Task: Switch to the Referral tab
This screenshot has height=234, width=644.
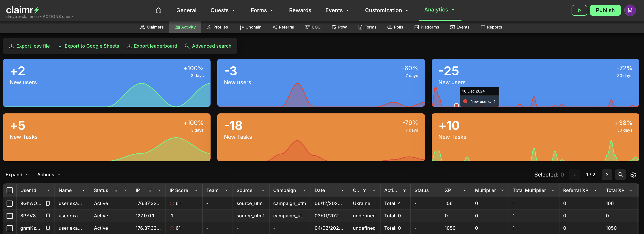Action: (x=283, y=27)
